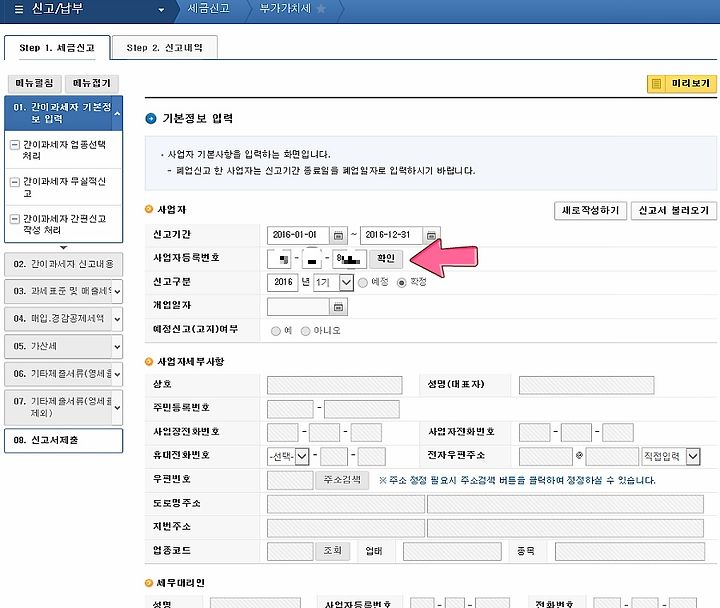Image resolution: width=720 pixels, height=608 pixels.
Task: Click minus icon beside 간이과세자 업종선택 처리
Action: pos(15,145)
